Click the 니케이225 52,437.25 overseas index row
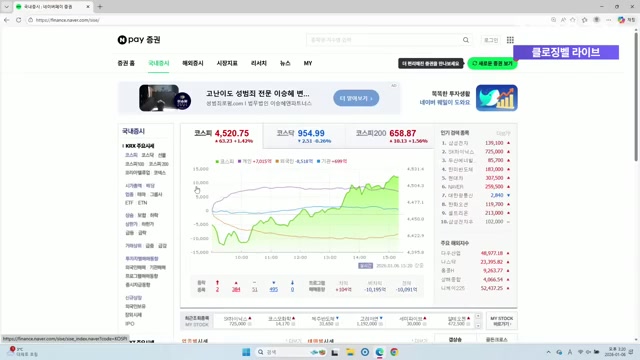 coord(476,288)
